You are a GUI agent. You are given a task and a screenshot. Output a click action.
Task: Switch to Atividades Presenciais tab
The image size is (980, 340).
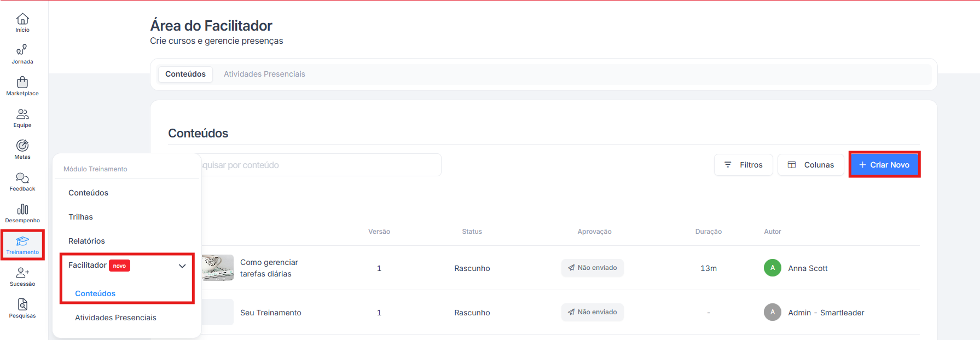(264, 74)
